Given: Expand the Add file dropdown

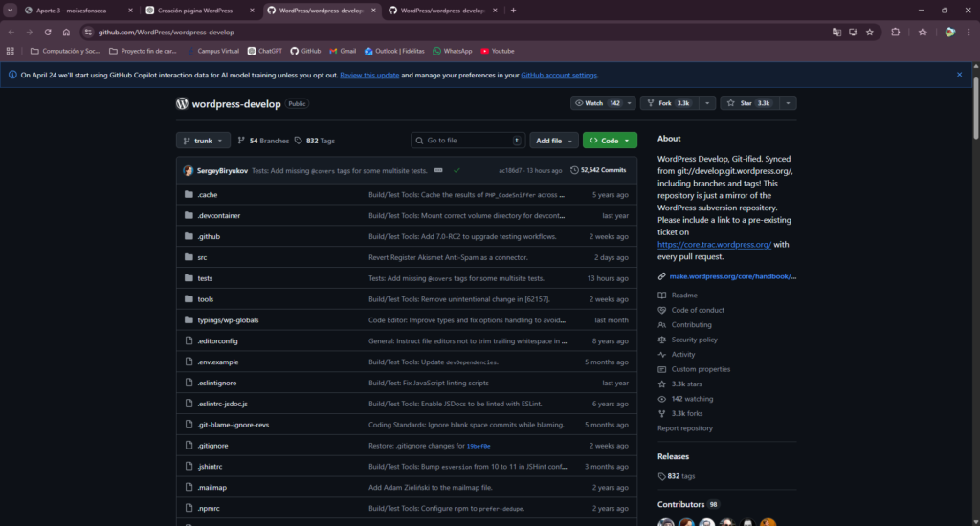Looking at the screenshot, I should 554,141.
